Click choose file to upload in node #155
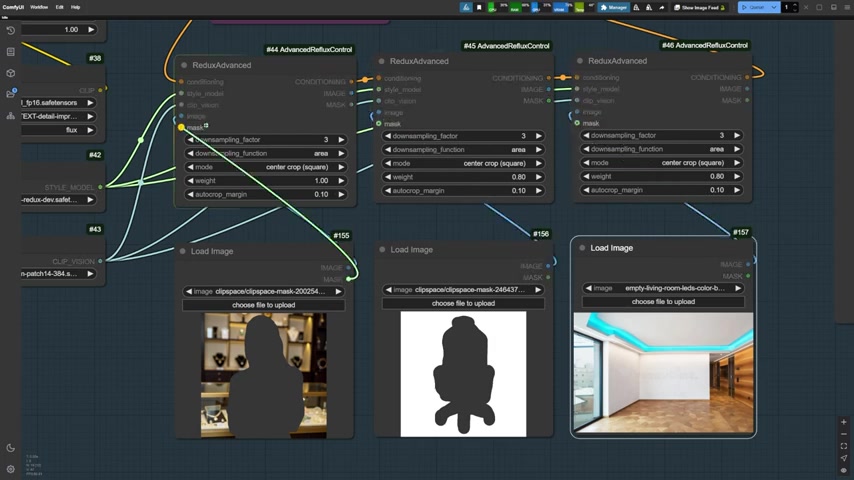 point(264,305)
